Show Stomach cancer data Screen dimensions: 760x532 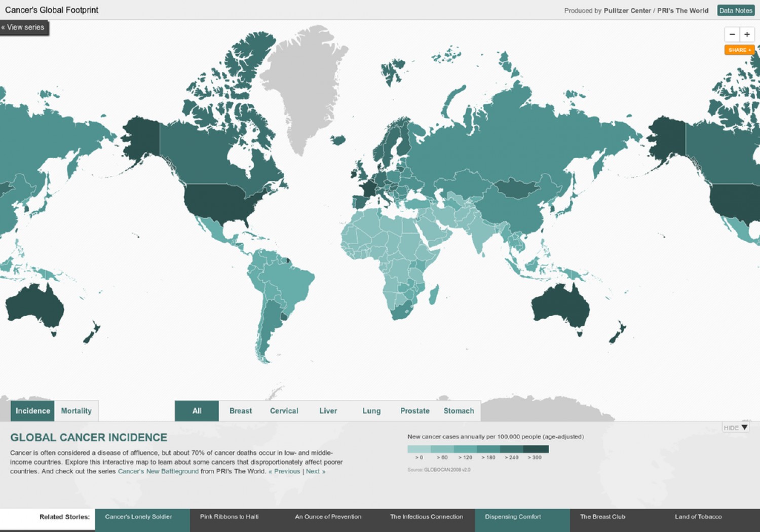(x=459, y=411)
